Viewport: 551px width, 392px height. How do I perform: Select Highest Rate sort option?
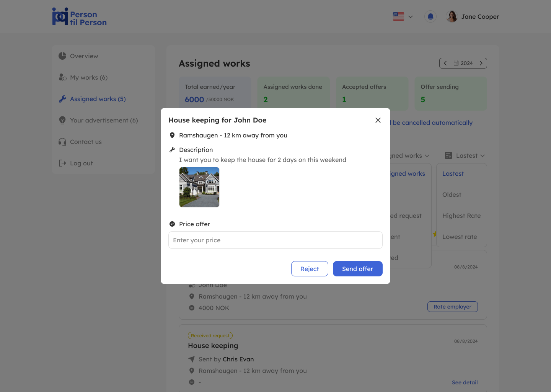tap(461, 216)
